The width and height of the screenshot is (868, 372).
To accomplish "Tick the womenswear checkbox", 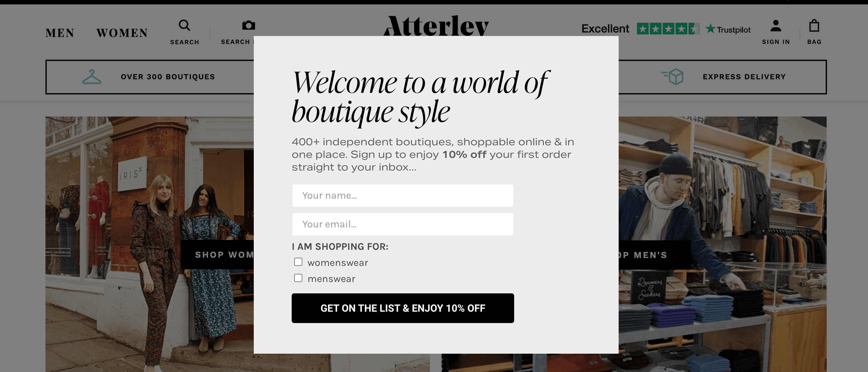I will pos(298,262).
